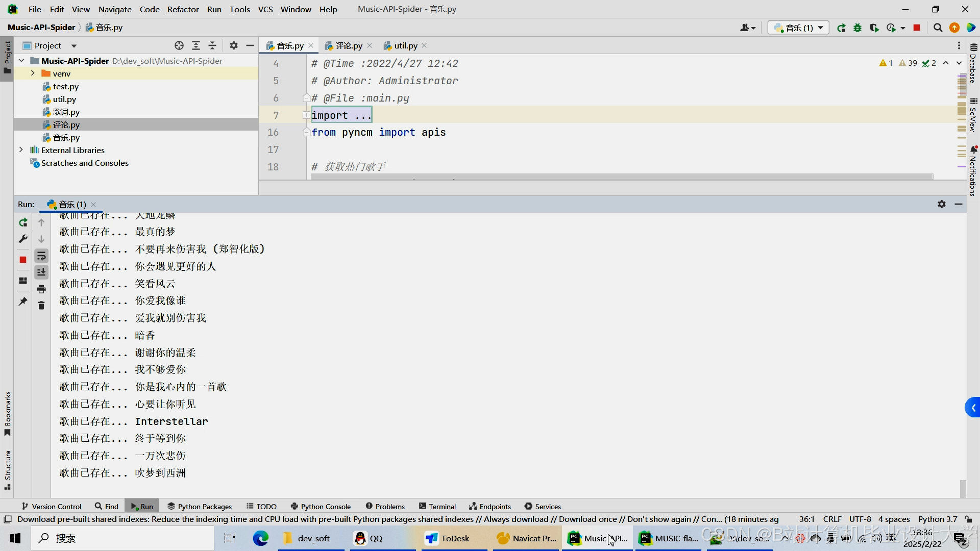Open the Terminal tool window
Viewport: 980px width, 551px height.
click(437, 506)
